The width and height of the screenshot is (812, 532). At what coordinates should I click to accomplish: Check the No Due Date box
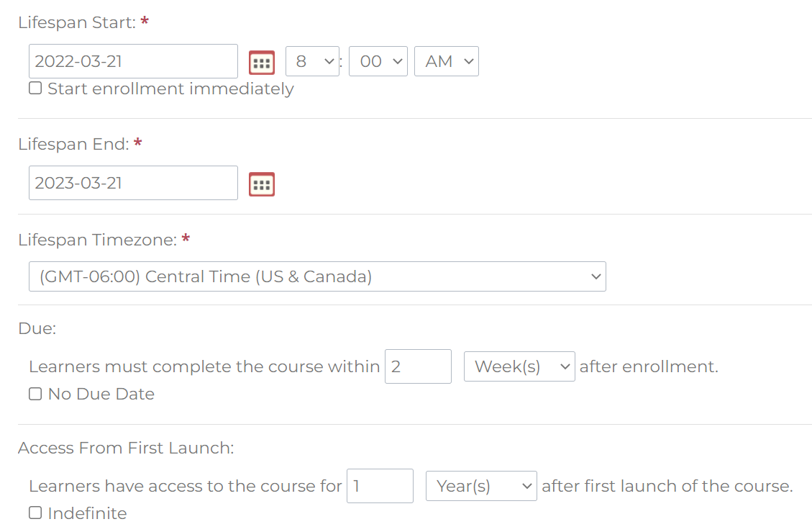click(x=35, y=394)
